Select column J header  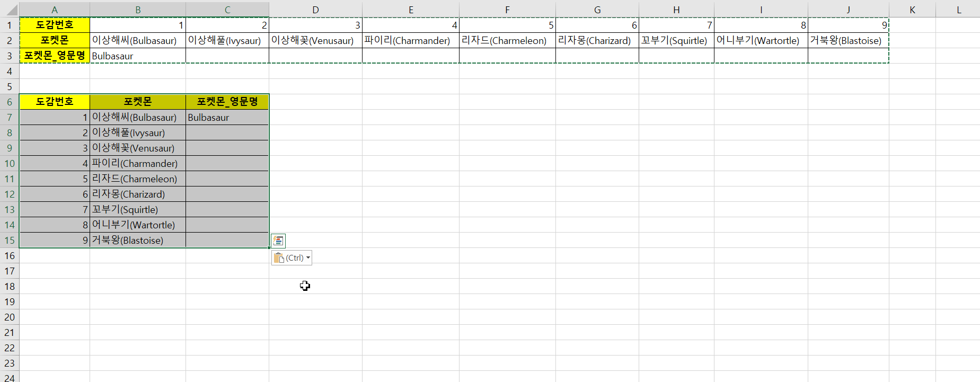click(x=848, y=10)
